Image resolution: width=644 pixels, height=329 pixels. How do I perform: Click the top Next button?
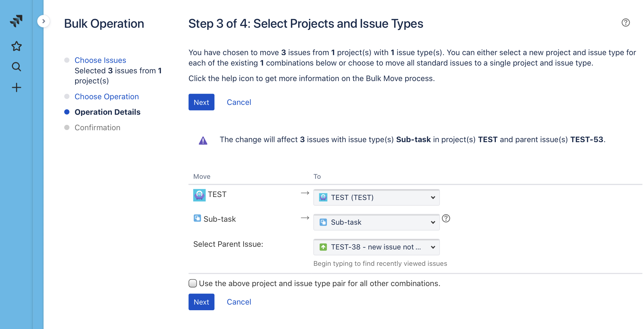201,102
